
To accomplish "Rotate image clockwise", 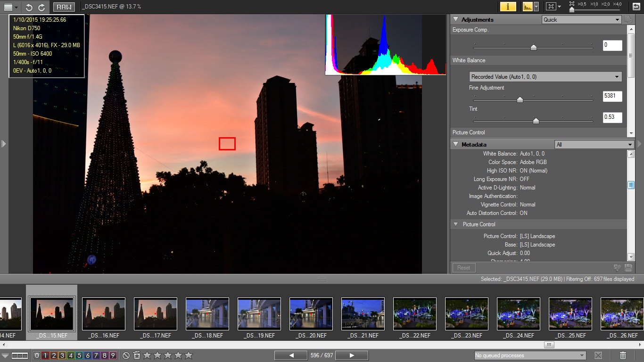I will pos(41,7).
